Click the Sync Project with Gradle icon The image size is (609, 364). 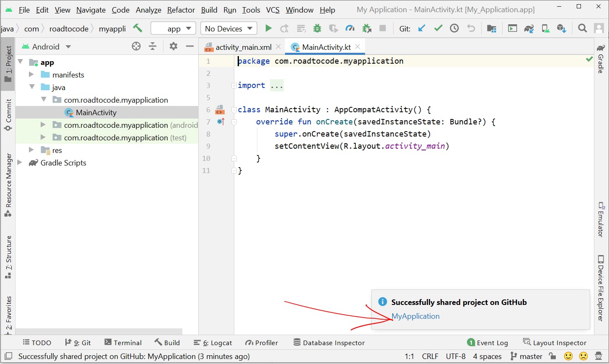(529, 28)
